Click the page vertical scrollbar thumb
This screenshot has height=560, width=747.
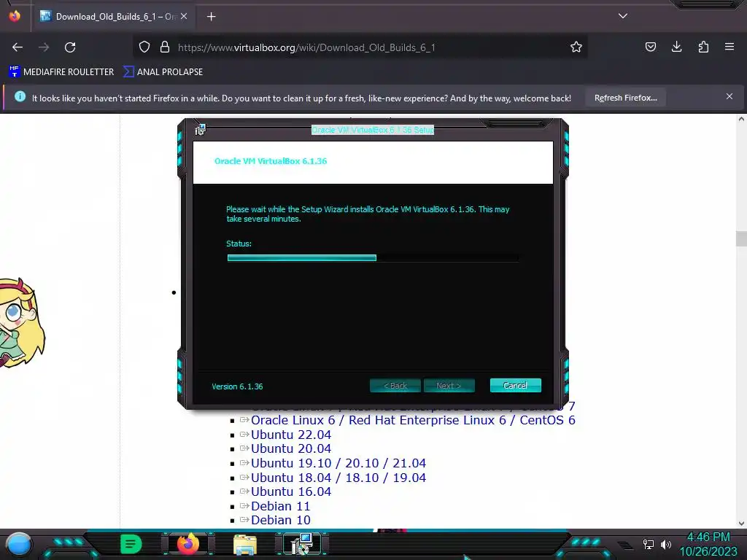pos(741,238)
